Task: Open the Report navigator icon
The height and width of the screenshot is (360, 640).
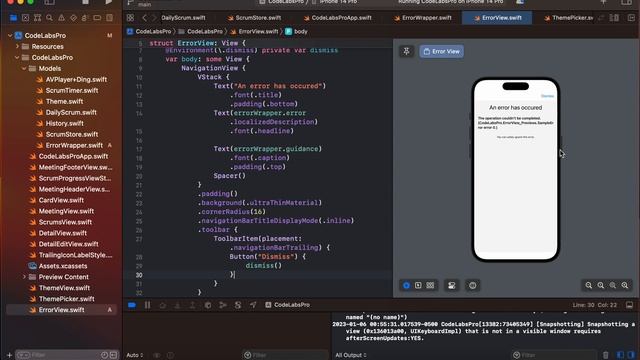Action: point(109,18)
